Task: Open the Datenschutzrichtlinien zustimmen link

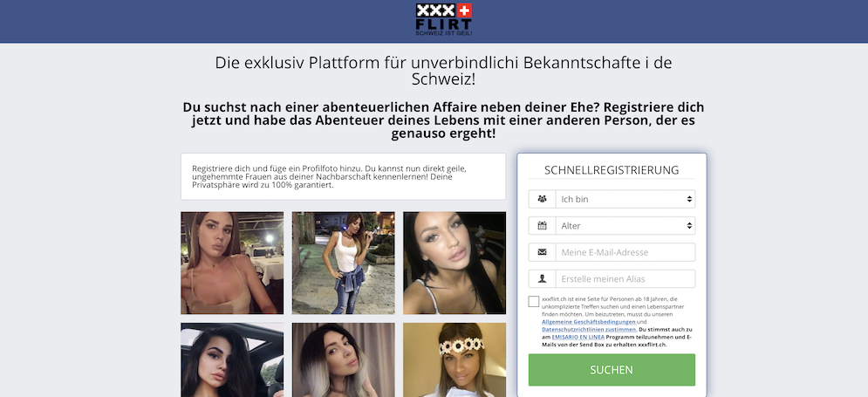Action: pos(589,330)
